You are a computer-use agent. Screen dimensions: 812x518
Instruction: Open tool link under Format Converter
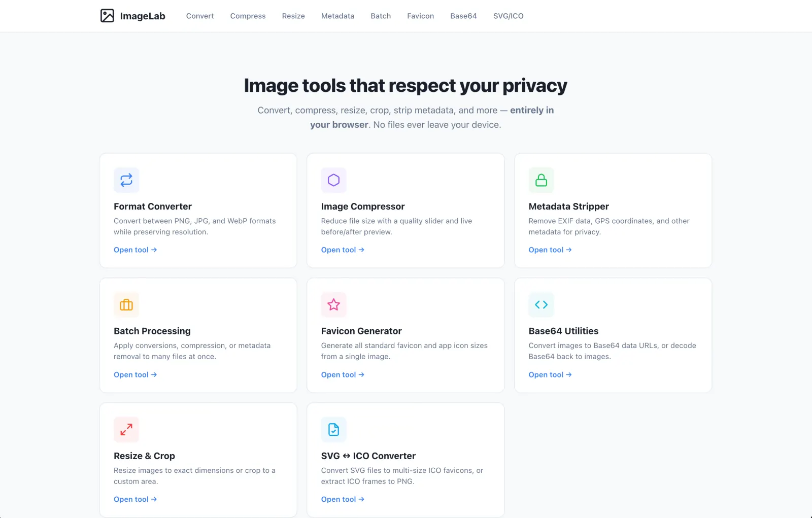click(x=136, y=250)
